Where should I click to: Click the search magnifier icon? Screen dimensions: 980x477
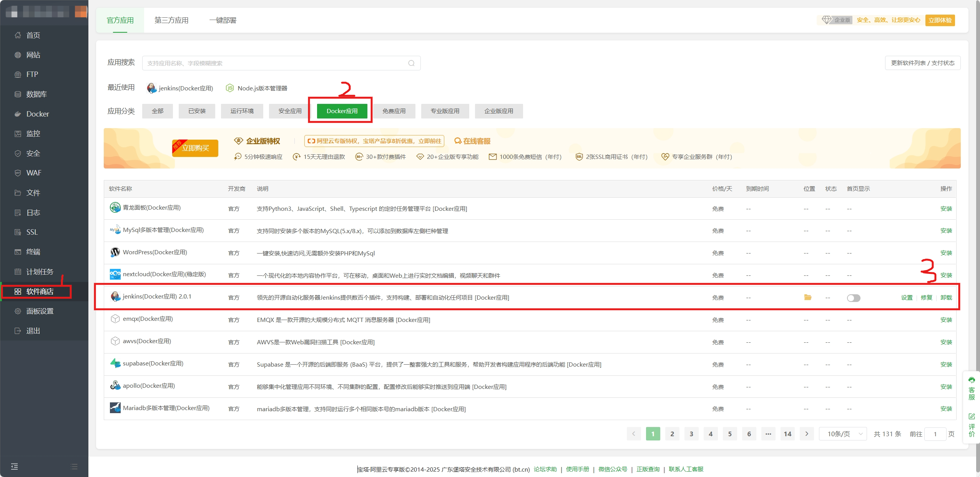point(411,63)
